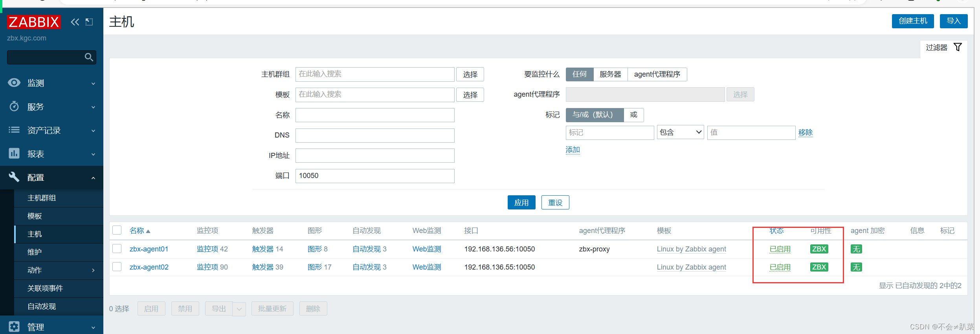
Task: Click the 导入 button
Action: 954,21
